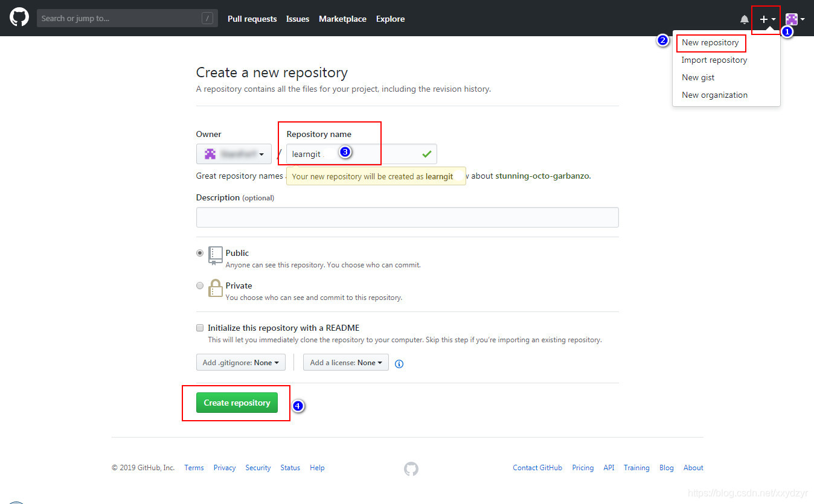
Task: Click the footer GitHub octocat logo
Action: click(x=411, y=469)
